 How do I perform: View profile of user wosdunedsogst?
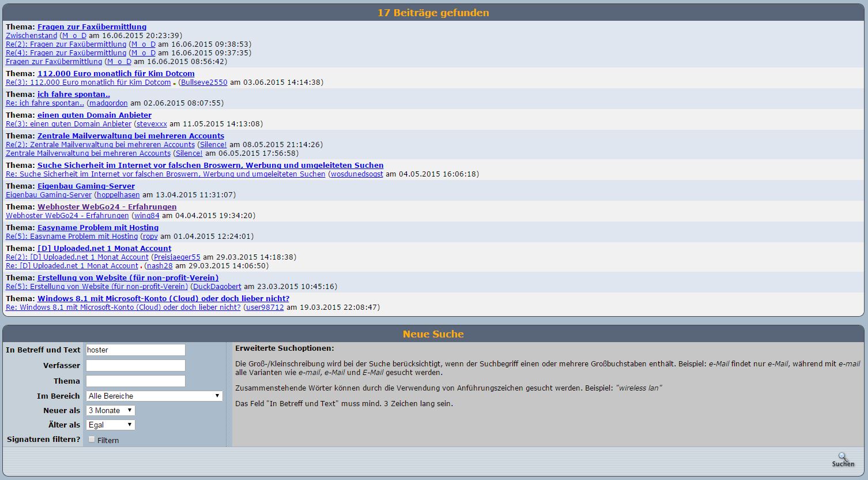tap(357, 174)
